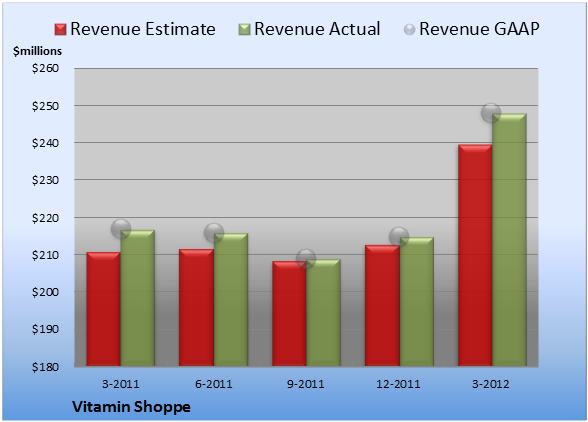Click the '$190' axis value

(x=45, y=329)
